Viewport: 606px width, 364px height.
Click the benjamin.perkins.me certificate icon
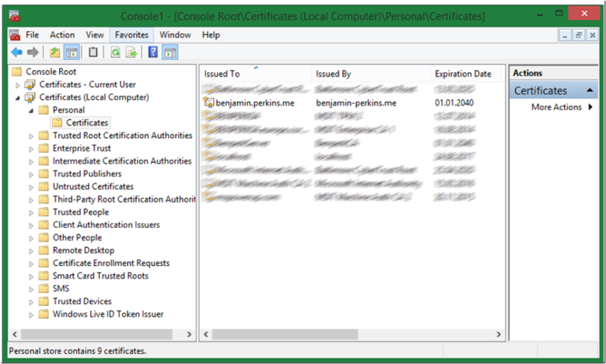209,102
